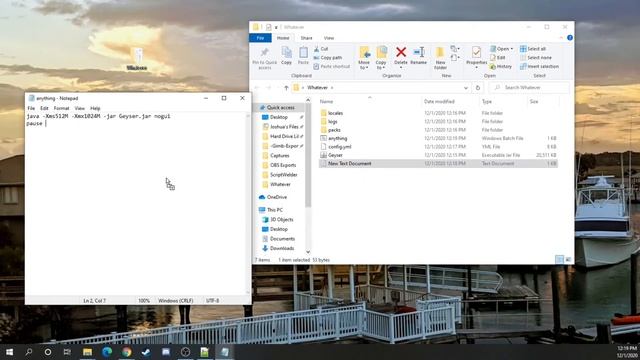Click Edit in the Open group
Image resolution: width=640 pixels, height=360 pixels.
tap(498, 58)
